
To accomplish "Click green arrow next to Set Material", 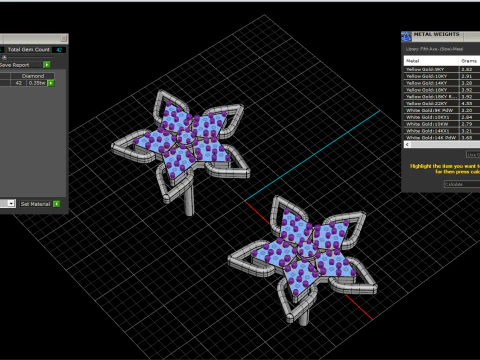I will tap(57, 204).
